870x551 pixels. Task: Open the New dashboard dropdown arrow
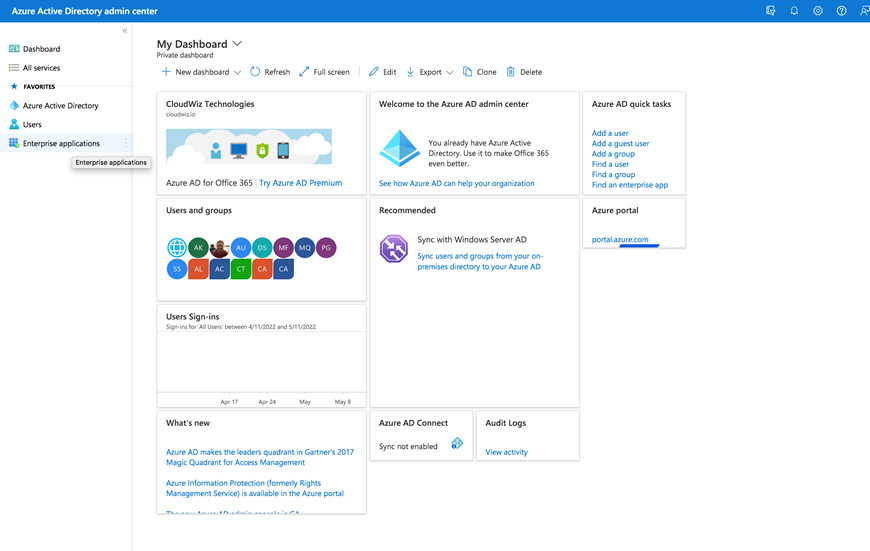point(237,72)
